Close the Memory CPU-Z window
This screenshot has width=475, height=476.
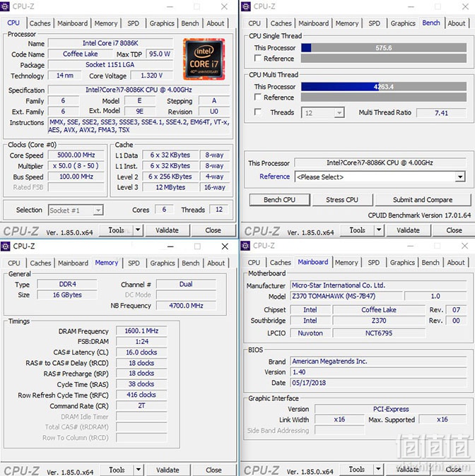click(225, 246)
